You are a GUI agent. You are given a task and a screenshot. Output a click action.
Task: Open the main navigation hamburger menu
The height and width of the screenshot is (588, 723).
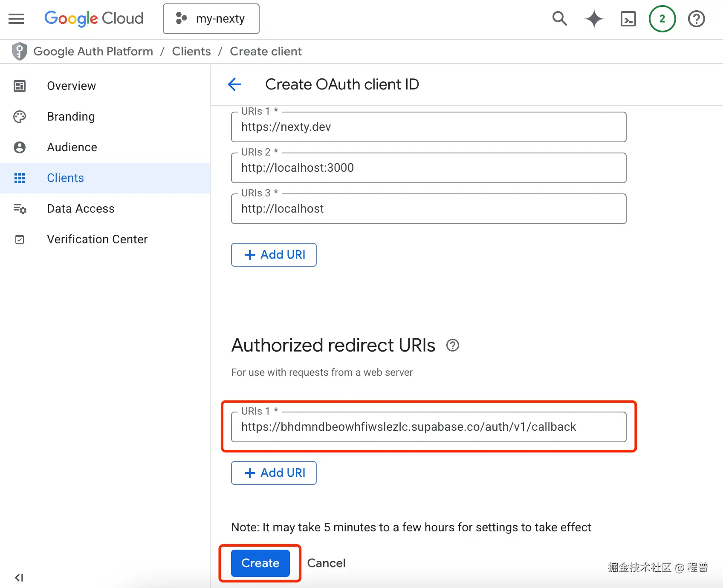pyautogui.click(x=16, y=19)
